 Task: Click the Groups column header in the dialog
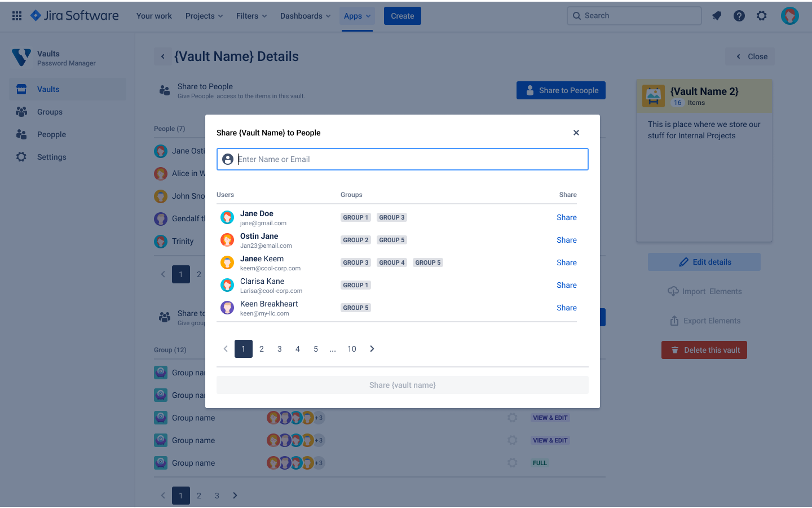coord(351,195)
